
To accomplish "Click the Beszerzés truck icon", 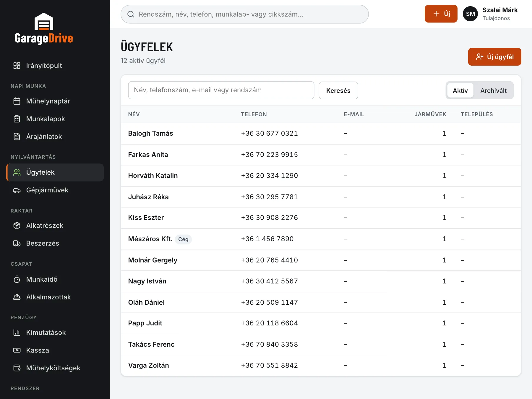I will (17, 243).
